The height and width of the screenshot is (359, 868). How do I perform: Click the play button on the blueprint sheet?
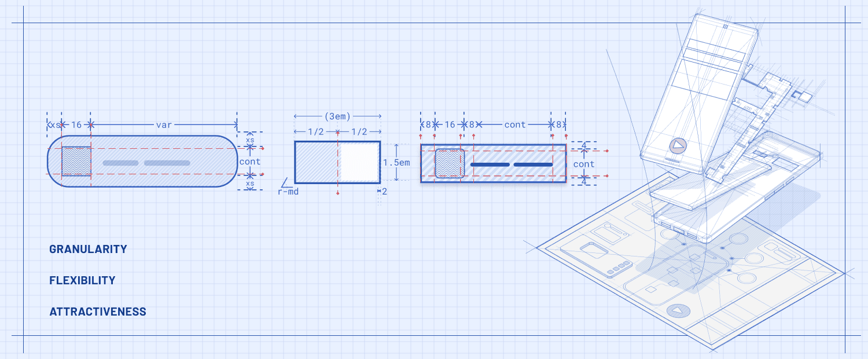(678, 311)
